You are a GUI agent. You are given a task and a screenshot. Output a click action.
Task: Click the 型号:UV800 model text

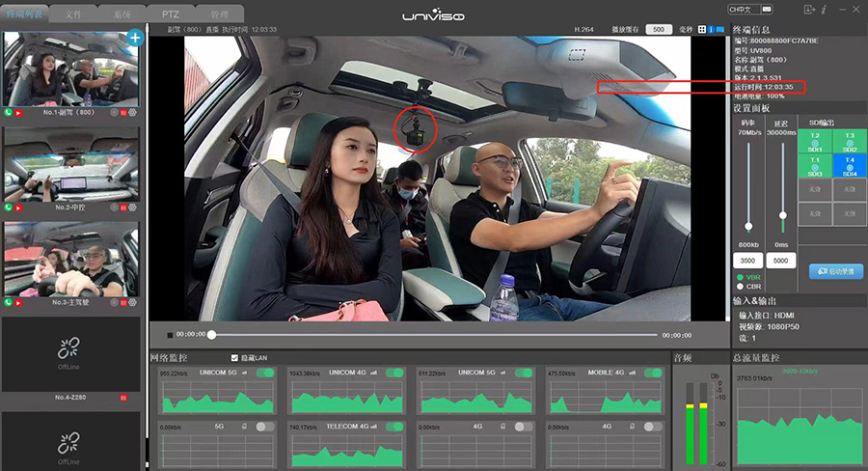[752, 50]
